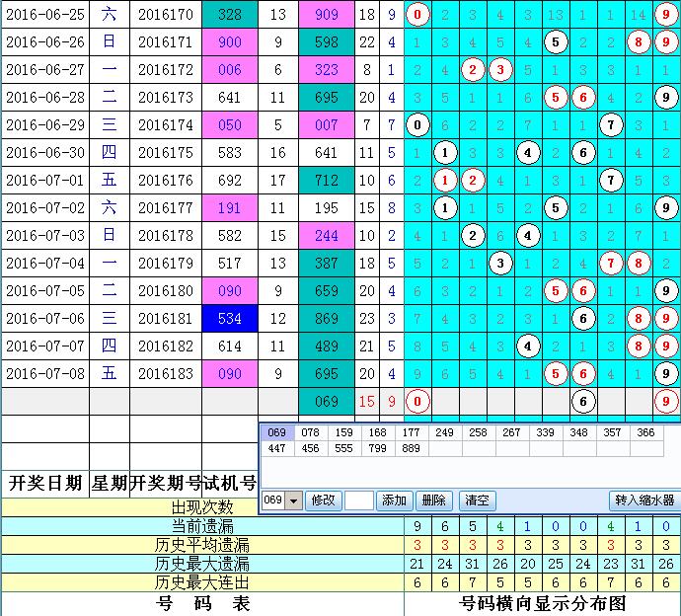Viewport: 681px width, 616px height.
Task: Click the 069 cell in the prediction row
Action: [325, 402]
